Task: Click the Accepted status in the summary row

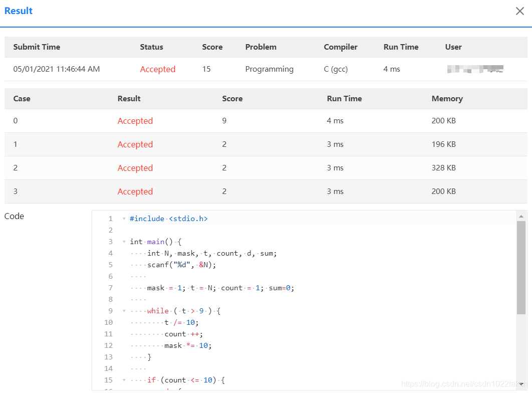Action: click(157, 69)
